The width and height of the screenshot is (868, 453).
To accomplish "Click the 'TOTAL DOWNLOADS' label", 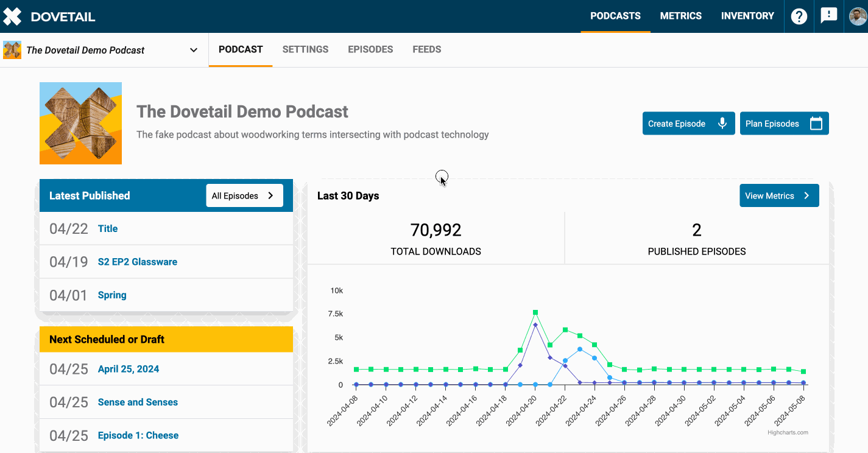I will (436, 251).
